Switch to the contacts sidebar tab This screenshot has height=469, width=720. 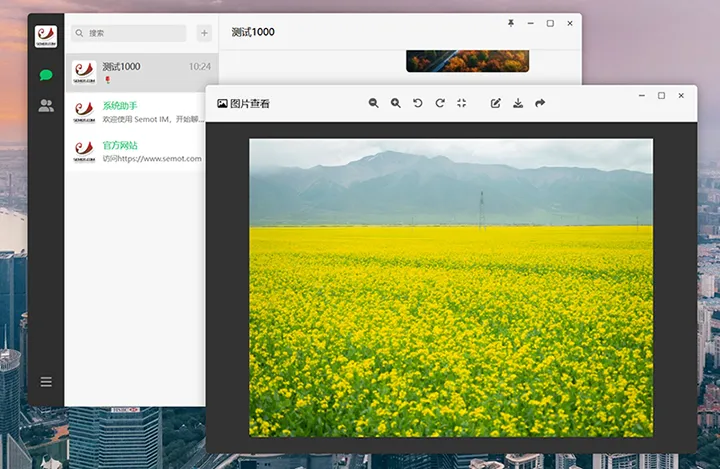click(x=46, y=105)
